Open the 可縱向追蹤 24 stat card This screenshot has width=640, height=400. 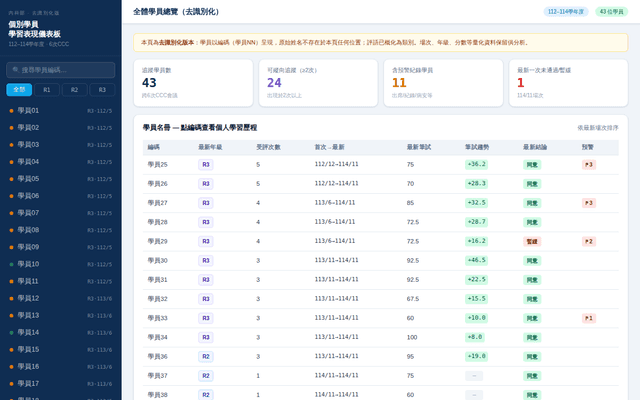tap(318, 83)
